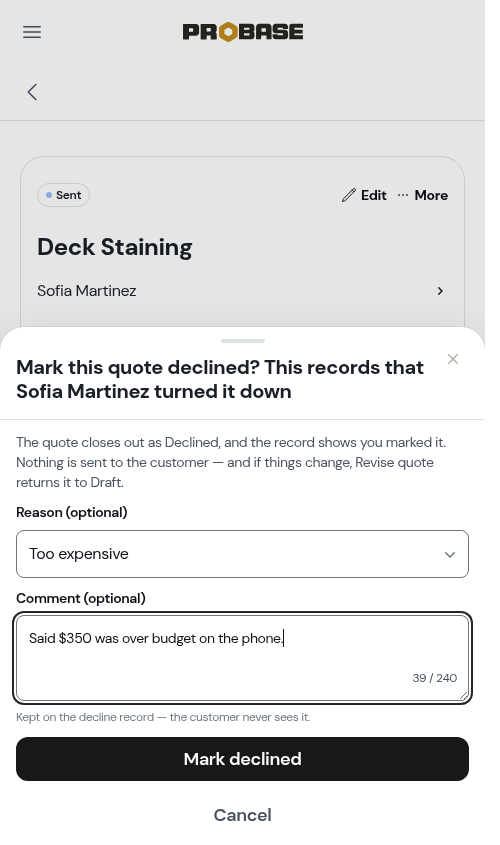Viewport: 500px width, 845px height.
Task: Open the hamburger navigation menu
Action: 32,32
